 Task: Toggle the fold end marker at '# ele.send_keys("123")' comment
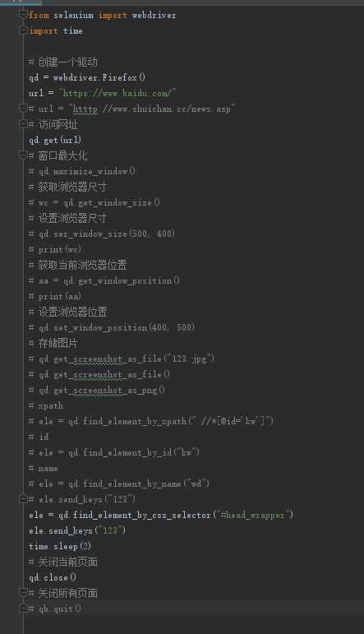pos(24,499)
